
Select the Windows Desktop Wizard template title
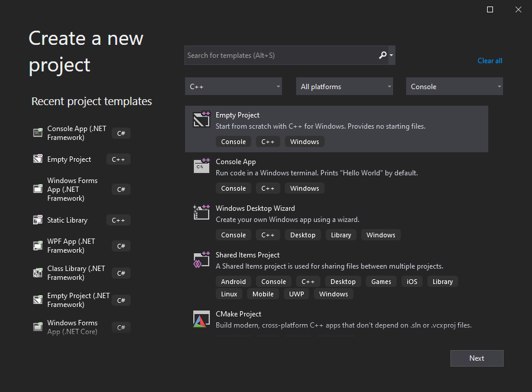click(255, 208)
